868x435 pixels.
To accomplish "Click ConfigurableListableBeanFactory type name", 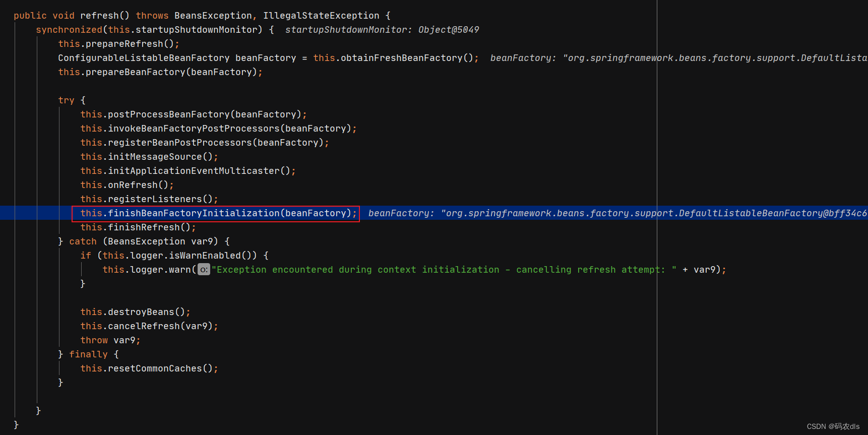I will (x=144, y=58).
